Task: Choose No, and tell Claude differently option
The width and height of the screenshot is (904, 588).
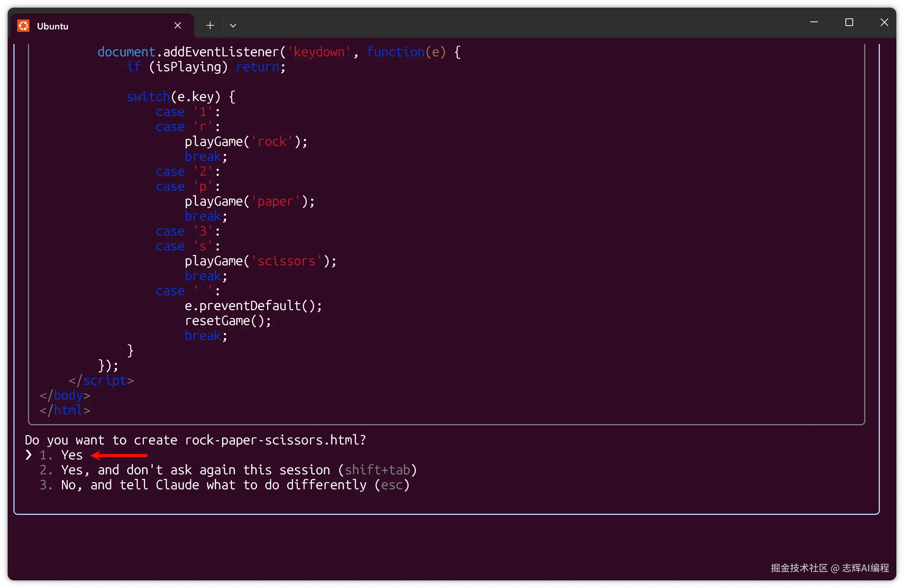Action: click(x=214, y=485)
